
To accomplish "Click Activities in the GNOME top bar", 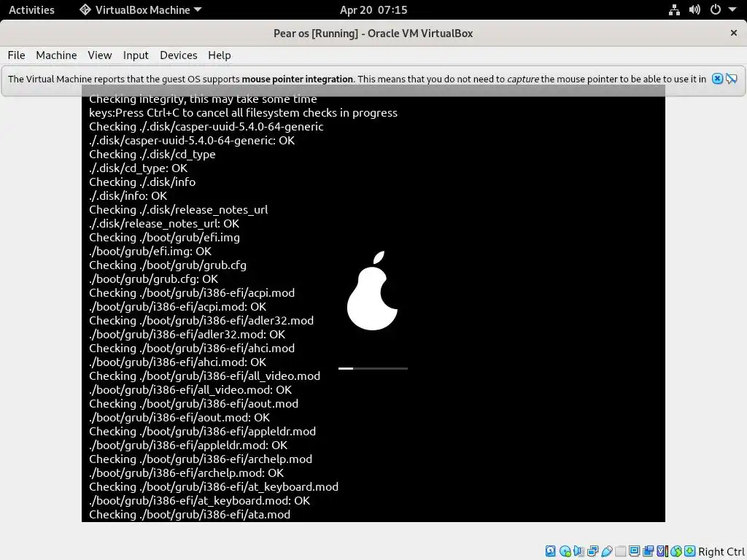I will 31,9.
